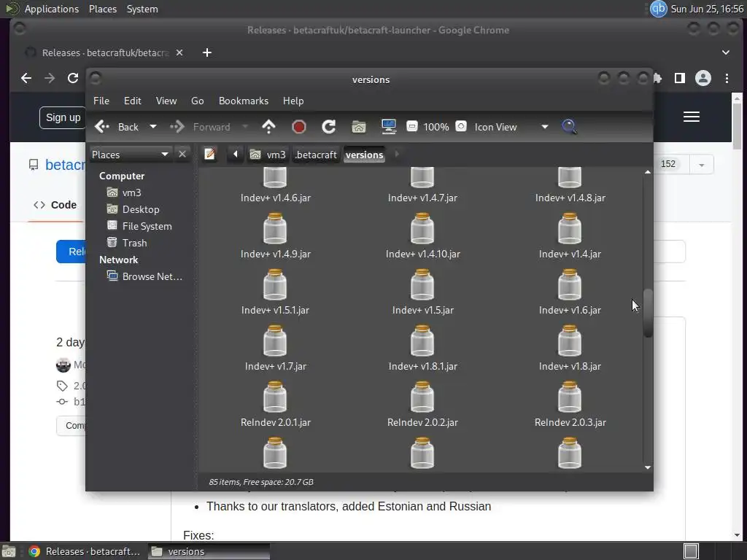Open a new Chrome tab
This screenshot has width=747, height=560.
206,52
